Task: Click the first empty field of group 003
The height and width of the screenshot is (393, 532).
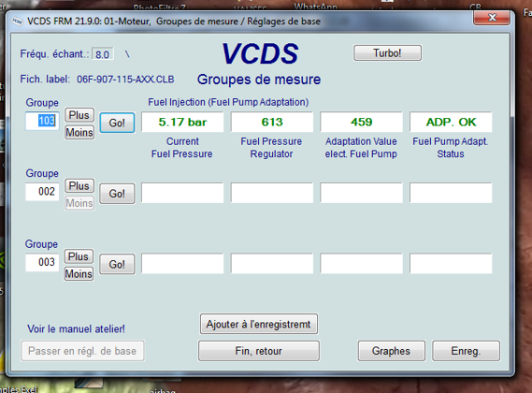Action: coord(182,263)
